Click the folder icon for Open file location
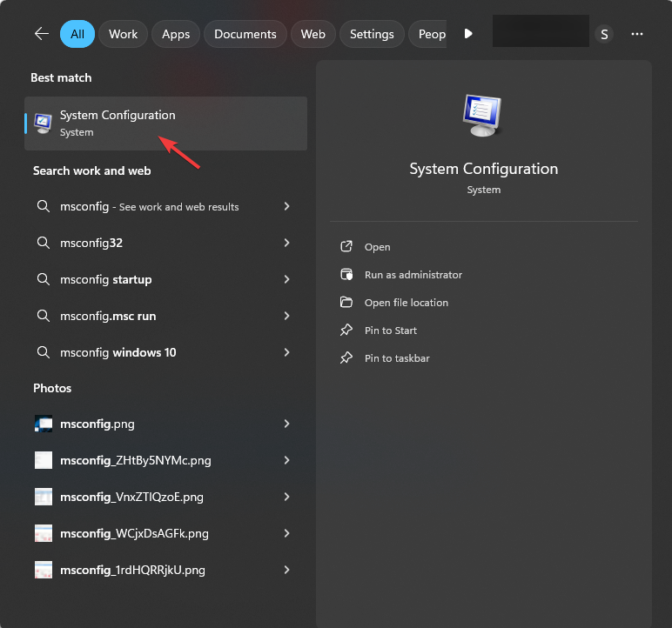Image resolution: width=672 pixels, height=628 pixels. pyautogui.click(x=346, y=302)
